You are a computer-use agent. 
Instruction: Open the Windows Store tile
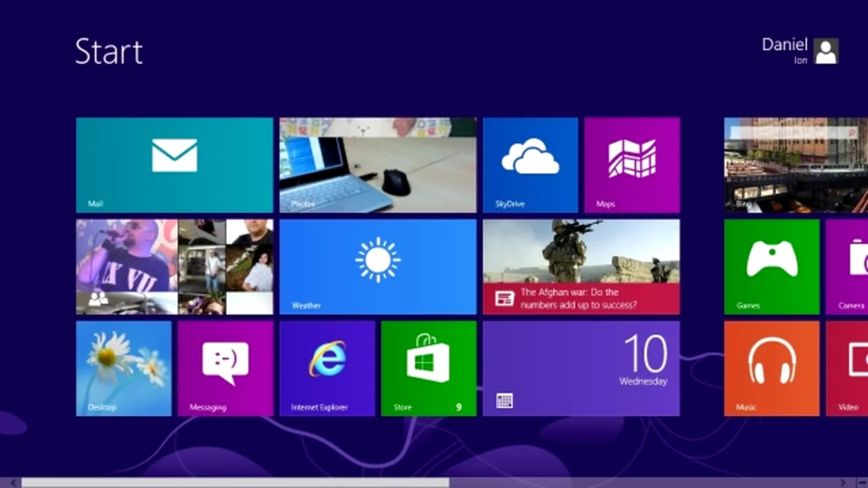[x=428, y=368]
